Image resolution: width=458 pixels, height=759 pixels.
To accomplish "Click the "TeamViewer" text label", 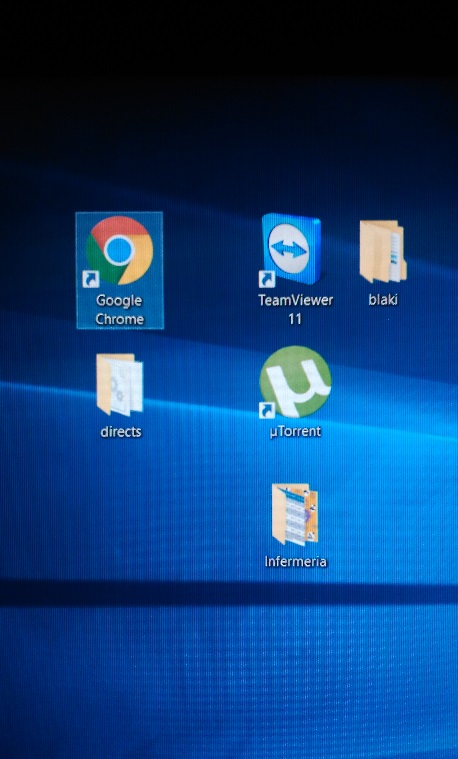I will tap(295, 300).
